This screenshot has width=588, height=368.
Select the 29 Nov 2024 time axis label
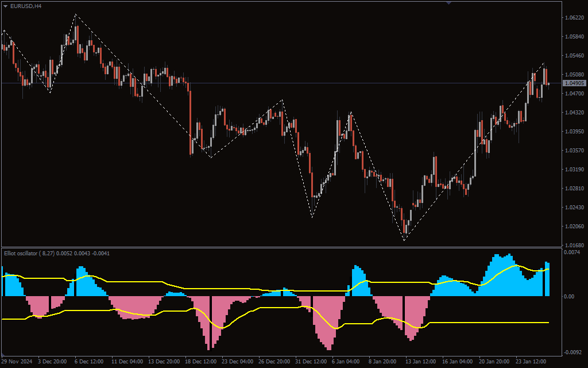coord(17,362)
